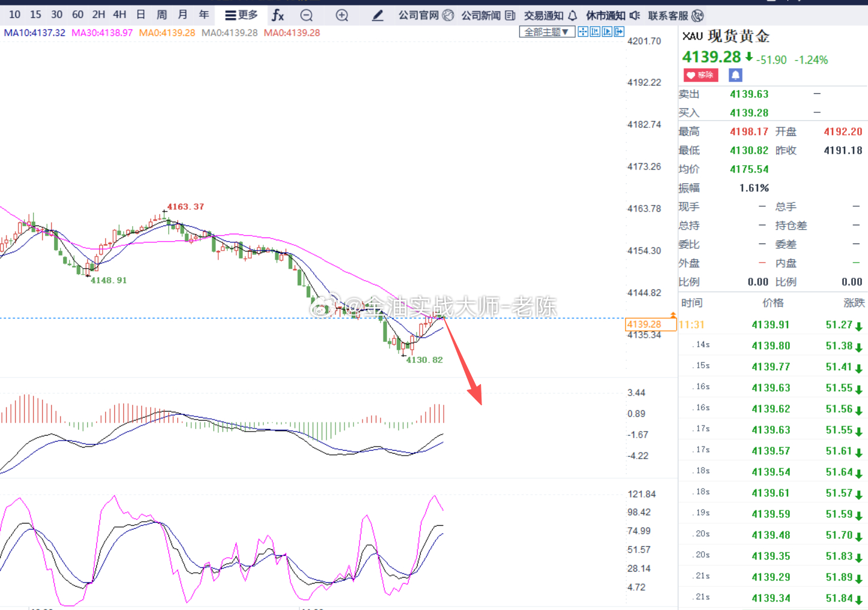Click the 4163.37 high marker on chart
The width and height of the screenshot is (868, 610).
tap(186, 207)
